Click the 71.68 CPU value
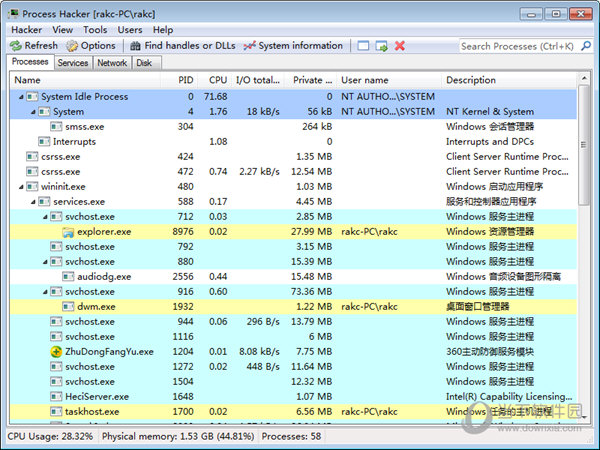This screenshot has width=600, height=450. point(215,97)
